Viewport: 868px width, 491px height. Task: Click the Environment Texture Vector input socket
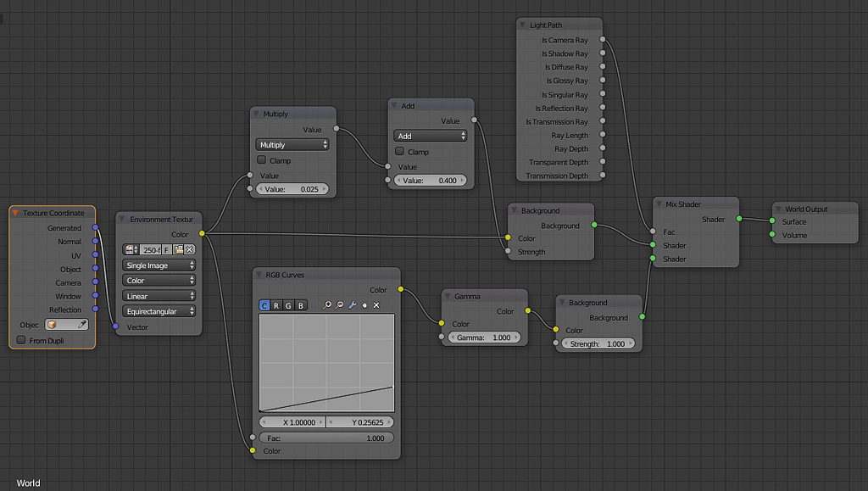pos(115,326)
